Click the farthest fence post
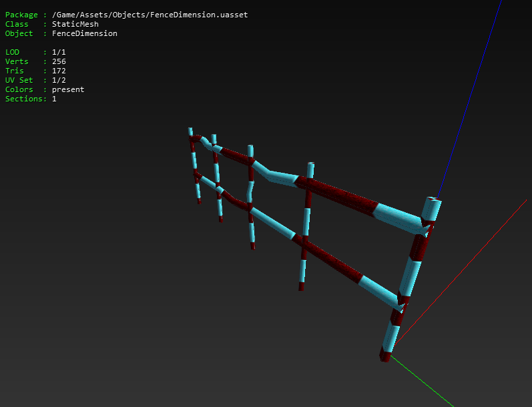Screen dimensions: 532x407 click(194, 165)
